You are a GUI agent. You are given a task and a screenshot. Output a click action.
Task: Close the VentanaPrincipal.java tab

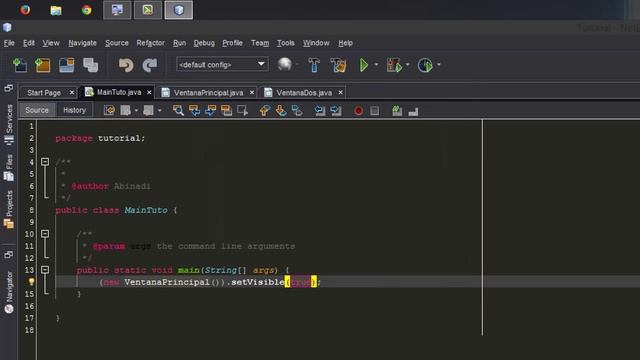point(252,93)
